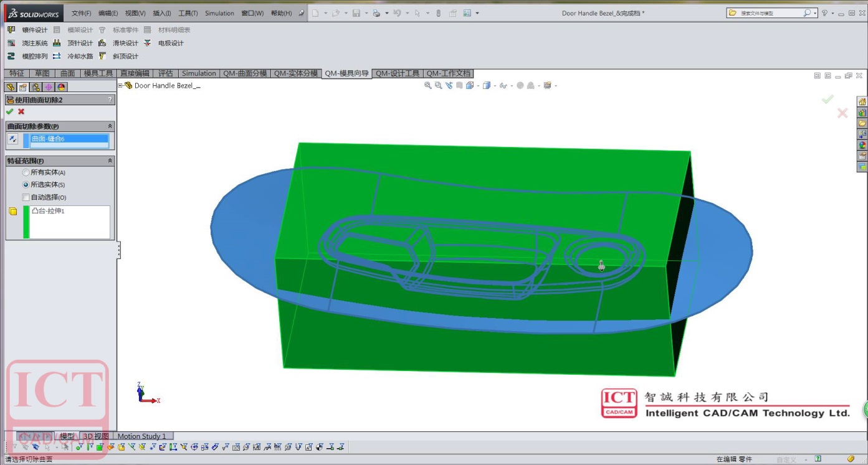Select the 所有实体 radio button
Screen dimensions: 868x465
[26, 172]
